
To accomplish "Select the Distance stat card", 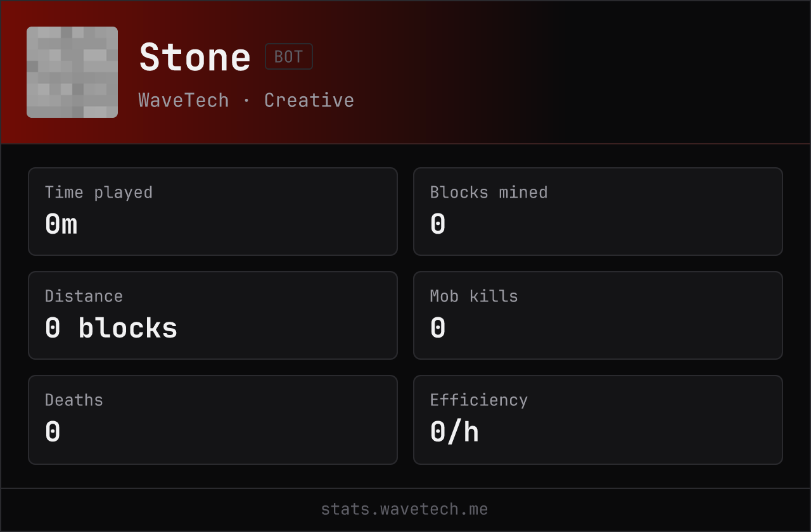I will coord(213,315).
